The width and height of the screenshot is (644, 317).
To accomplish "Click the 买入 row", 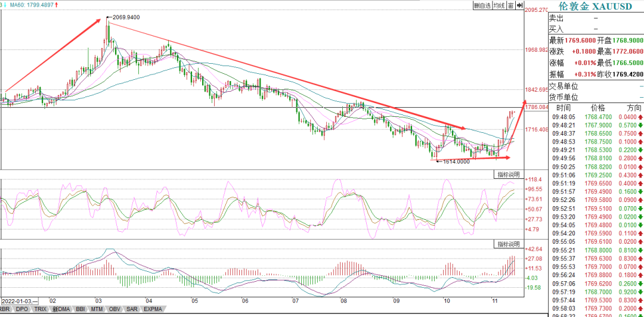I will (596, 29).
